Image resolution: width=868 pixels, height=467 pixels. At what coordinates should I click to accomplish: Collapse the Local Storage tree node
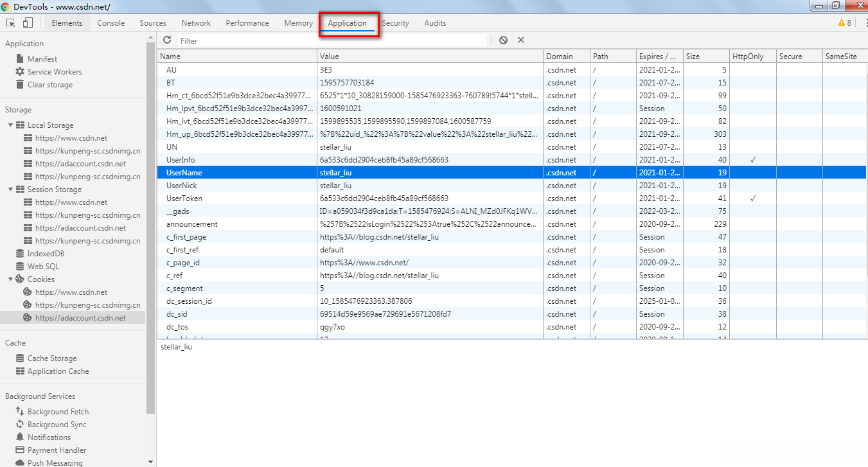coord(11,125)
